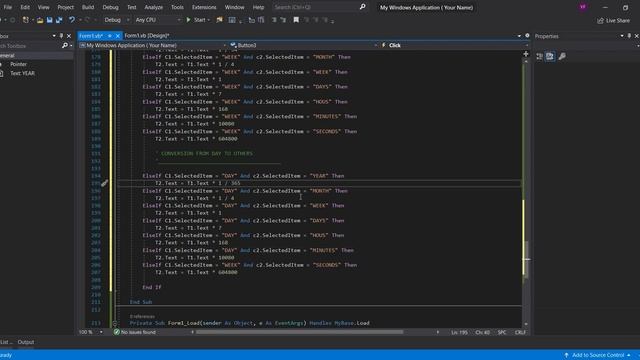Open the File menu
This screenshot has width=640, height=360.
7,7
